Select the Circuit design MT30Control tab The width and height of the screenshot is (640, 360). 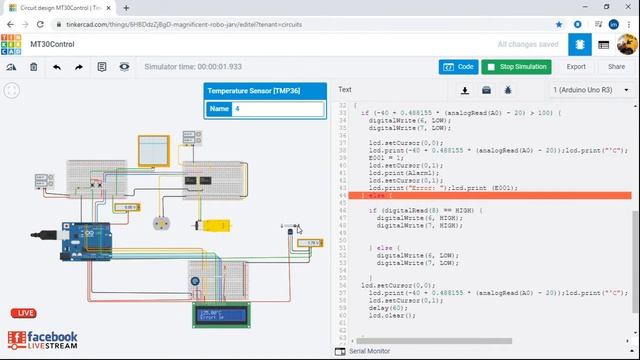pos(60,8)
